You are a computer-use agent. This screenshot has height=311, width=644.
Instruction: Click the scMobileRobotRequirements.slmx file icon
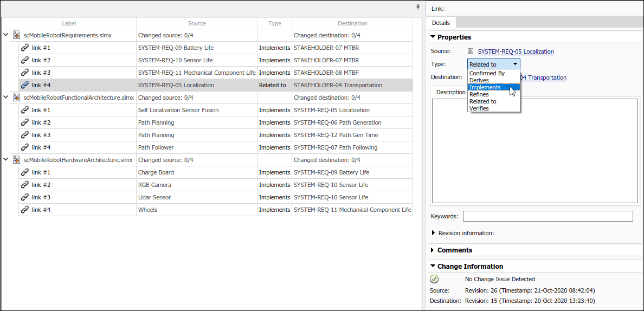click(x=17, y=35)
